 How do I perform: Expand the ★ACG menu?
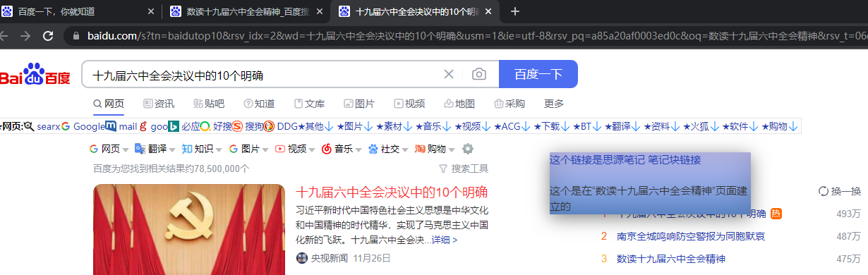point(512,127)
